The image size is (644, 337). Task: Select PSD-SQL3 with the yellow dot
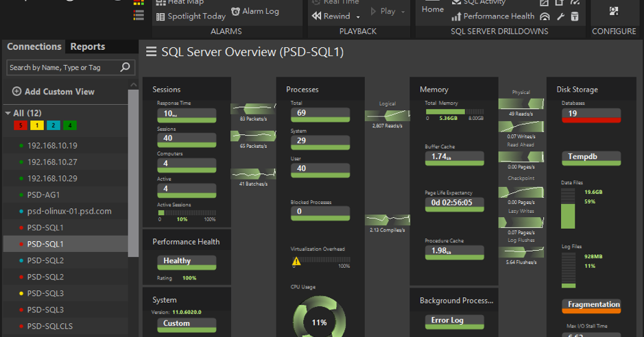(66, 293)
